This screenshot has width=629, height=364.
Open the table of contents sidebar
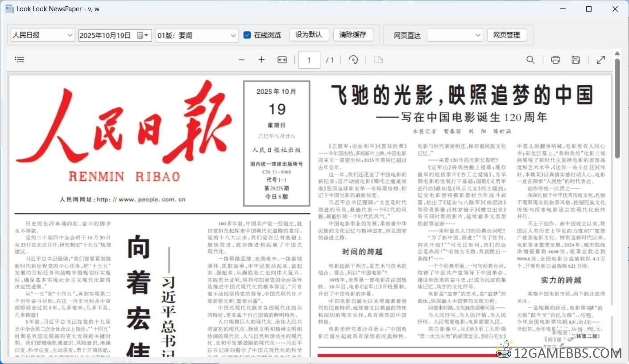[19, 59]
